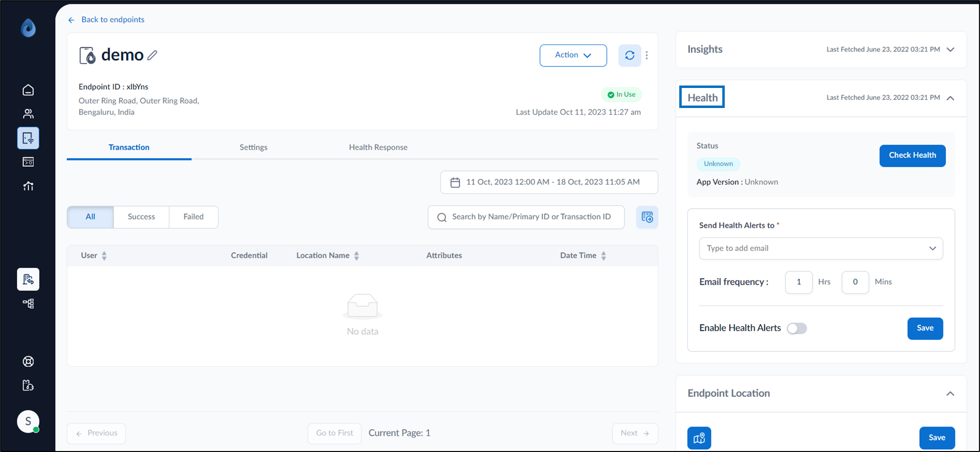Collapse the Health panel chevron
This screenshot has width=980, height=452.
click(x=950, y=98)
